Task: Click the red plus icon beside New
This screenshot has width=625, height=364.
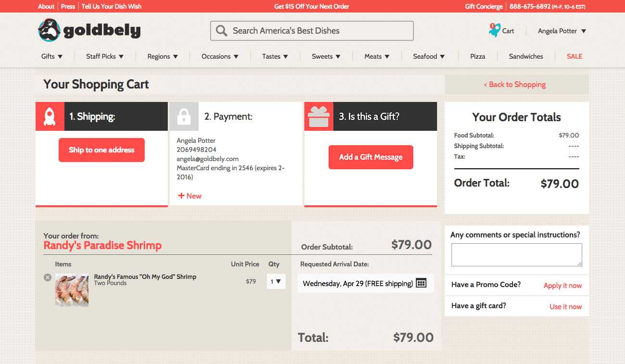Action: tap(181, 196)
